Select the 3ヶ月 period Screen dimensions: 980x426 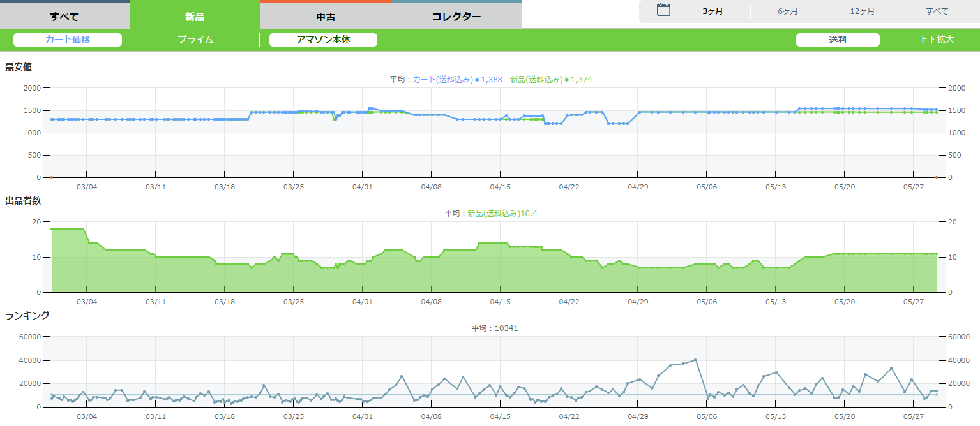click(x=712, y=11)
